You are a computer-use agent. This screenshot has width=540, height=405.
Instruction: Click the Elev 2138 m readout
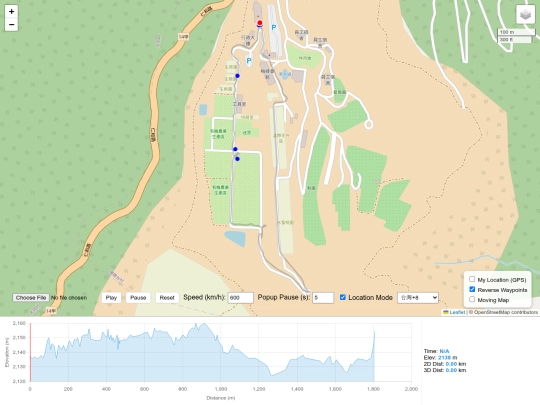click(440, 357)
